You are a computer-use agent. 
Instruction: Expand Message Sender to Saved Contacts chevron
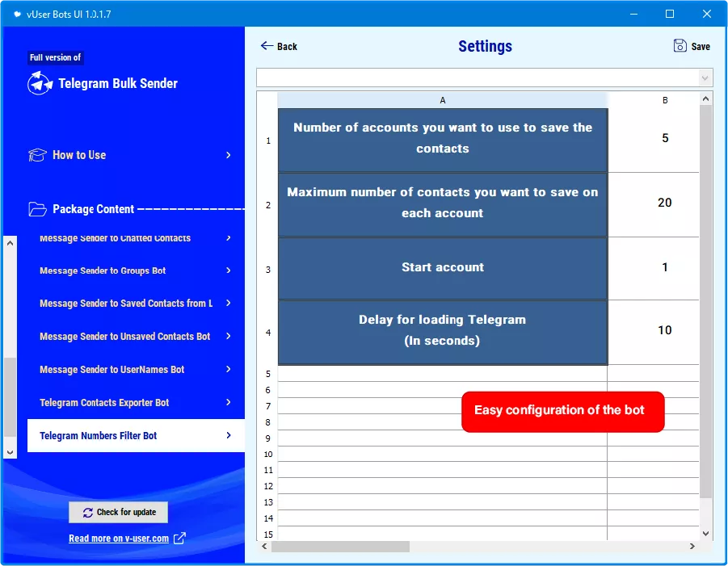[x=229, y=303]
